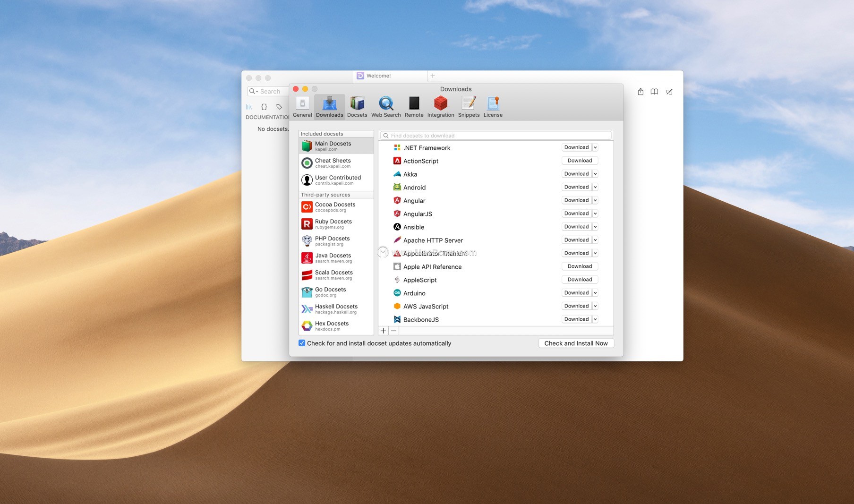Select Java Docsets source
Viewport: 854px width, 504px height.
[x=336, y=258]
